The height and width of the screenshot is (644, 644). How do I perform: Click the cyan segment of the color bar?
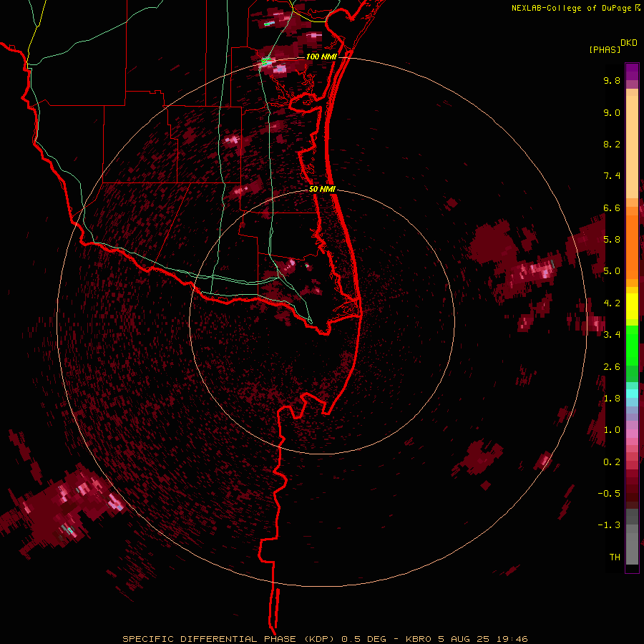pyautogui.click(x=632, y=394)
